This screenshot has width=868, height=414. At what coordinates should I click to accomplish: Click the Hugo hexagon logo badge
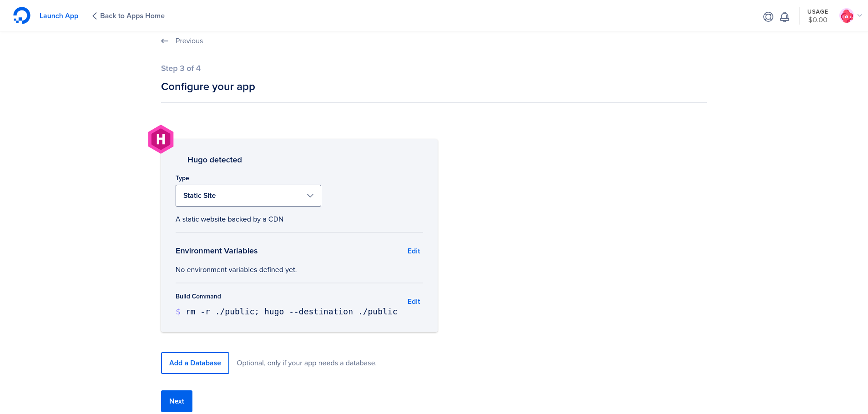[x=161, y=139]
